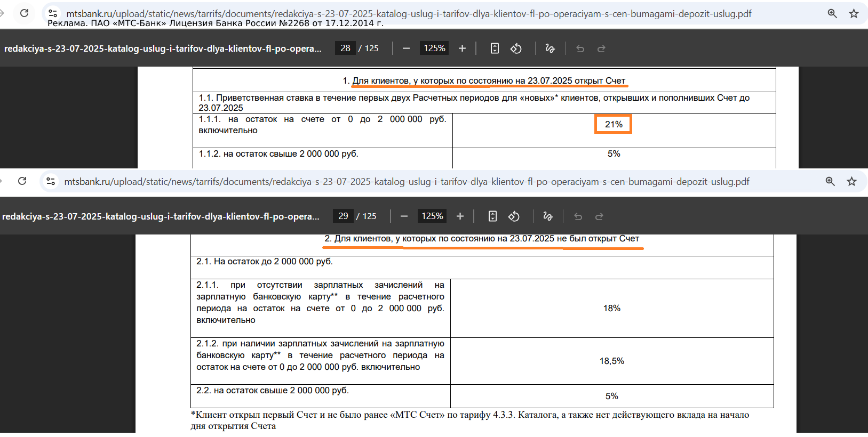Image resolution: width=868 pixels, height=437 pixels.
Task: Click row '1.1.2. на остаток свыше 2 000 000 руб.'
Action: point(278,153)
